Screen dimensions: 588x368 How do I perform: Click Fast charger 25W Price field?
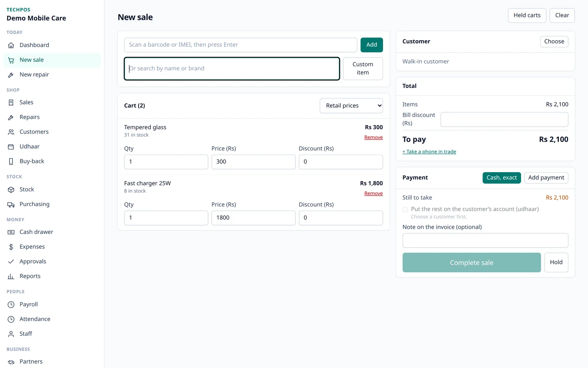(254, 218)
